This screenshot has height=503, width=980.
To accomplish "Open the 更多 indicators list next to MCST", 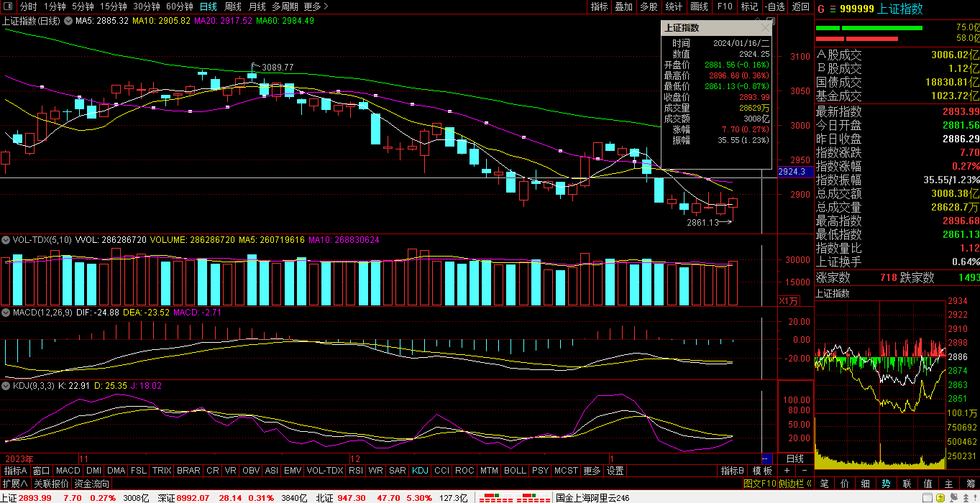I will (592, 471).
